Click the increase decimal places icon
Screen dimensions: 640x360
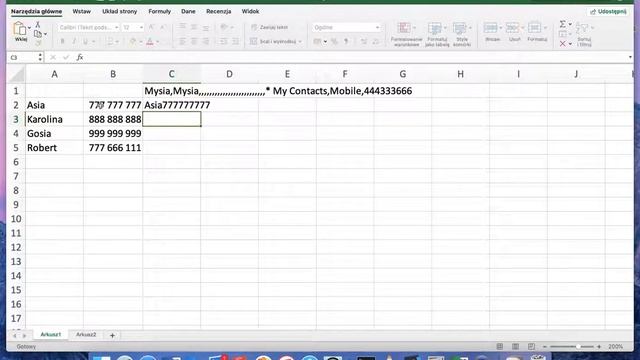tap(364, 42)
